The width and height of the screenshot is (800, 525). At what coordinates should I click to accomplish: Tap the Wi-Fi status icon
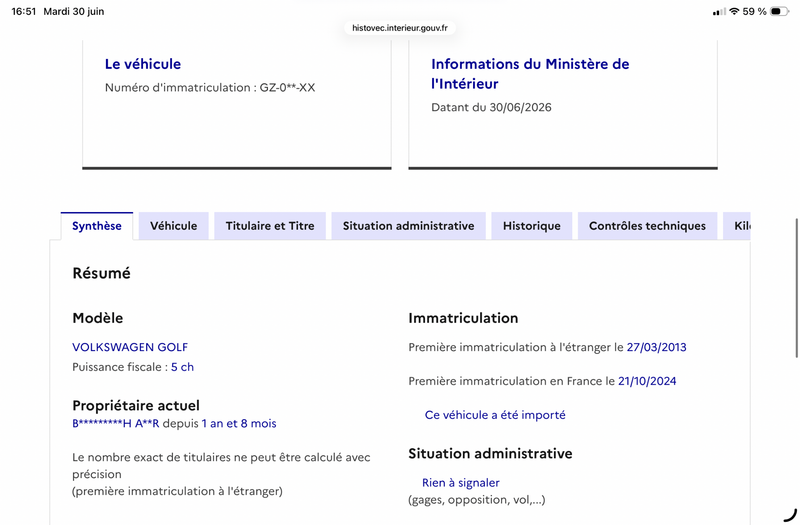coord(734,11)
